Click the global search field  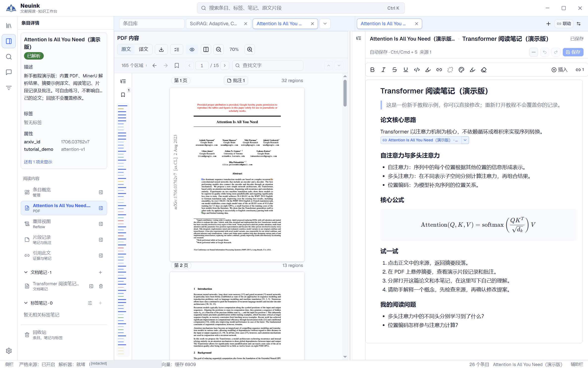(301, 8)
